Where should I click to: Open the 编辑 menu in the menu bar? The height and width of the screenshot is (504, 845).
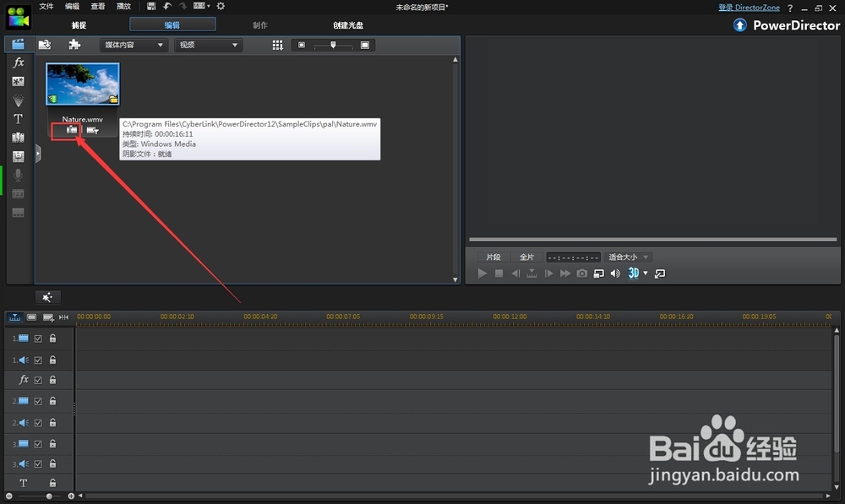pos(72,7)
